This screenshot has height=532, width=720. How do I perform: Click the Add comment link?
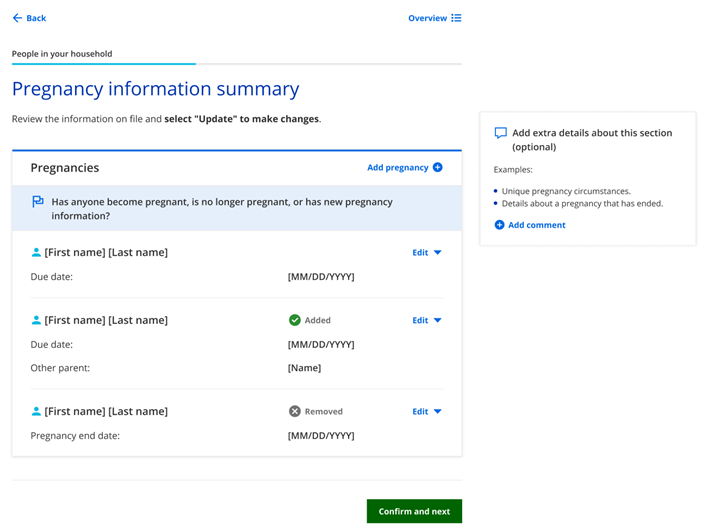536,226
